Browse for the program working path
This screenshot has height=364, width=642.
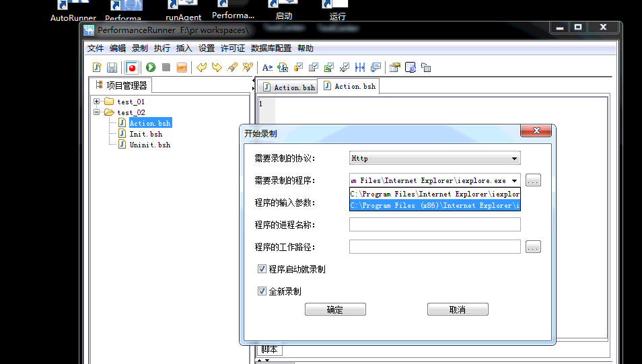(533, 246)
